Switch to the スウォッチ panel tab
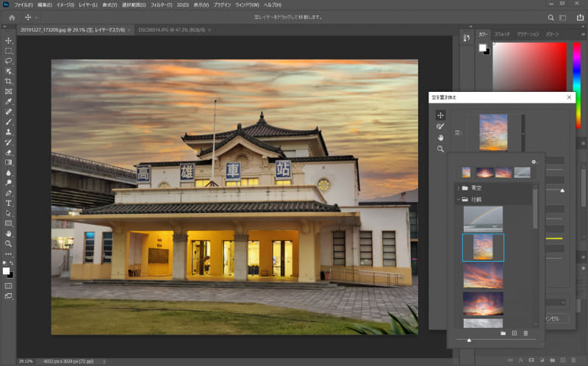588x366 pixels. click(x=502, y=34)
